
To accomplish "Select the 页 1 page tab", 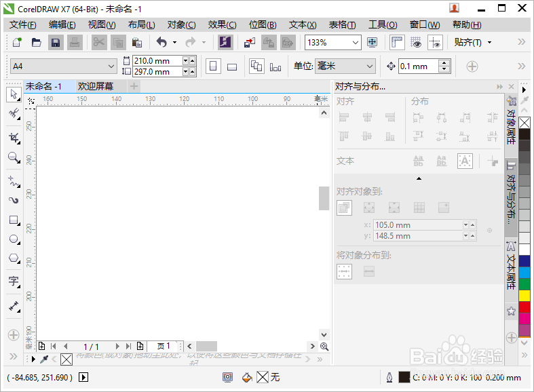I will [164, 347].
